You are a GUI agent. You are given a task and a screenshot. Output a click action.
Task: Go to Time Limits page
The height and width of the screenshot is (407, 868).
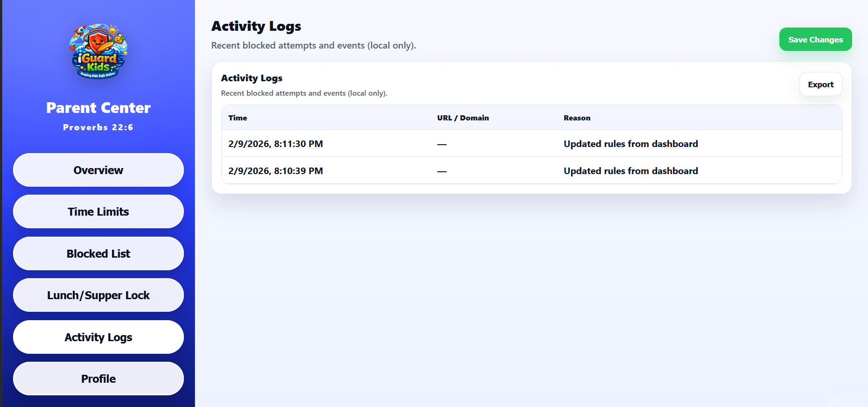98,211
